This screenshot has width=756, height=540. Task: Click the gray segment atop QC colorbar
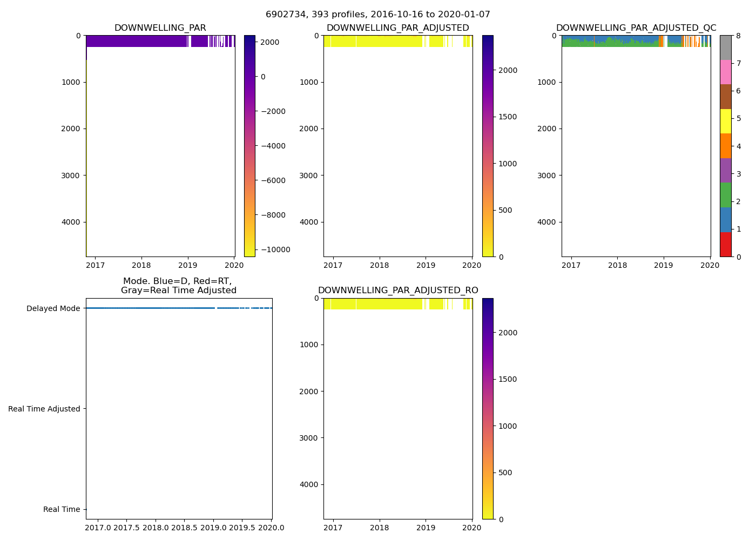[725, 48]
